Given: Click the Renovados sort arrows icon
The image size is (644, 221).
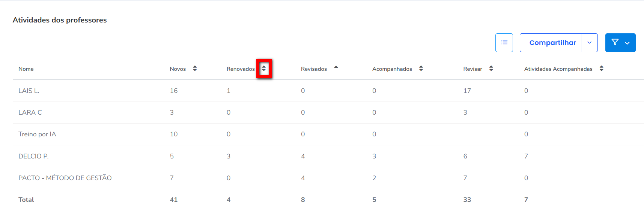Looking at the screenshot, I should coord(264,69).
